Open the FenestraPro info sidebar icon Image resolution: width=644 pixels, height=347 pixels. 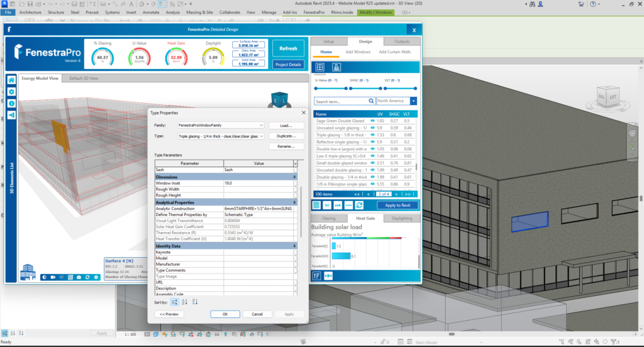pos(11,104)
